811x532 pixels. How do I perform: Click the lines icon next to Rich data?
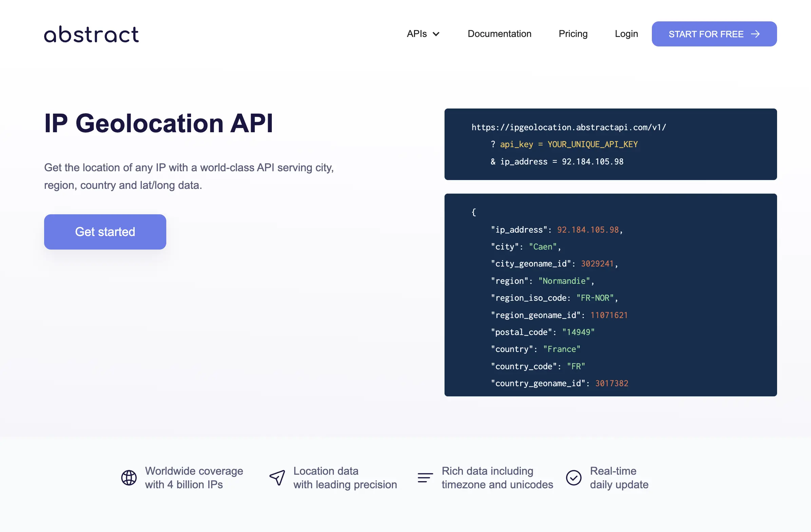click(425, 477)
